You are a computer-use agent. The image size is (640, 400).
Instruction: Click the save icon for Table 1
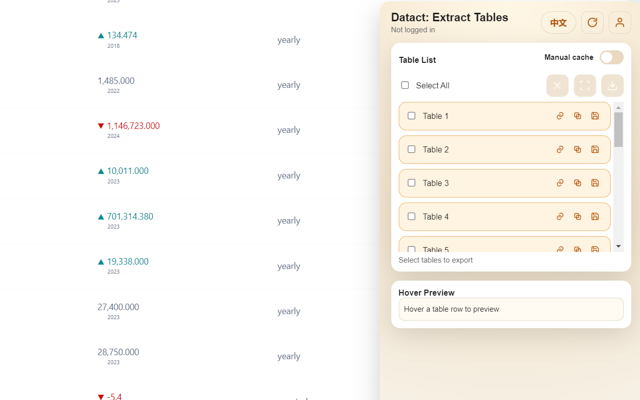coord(595,116)
